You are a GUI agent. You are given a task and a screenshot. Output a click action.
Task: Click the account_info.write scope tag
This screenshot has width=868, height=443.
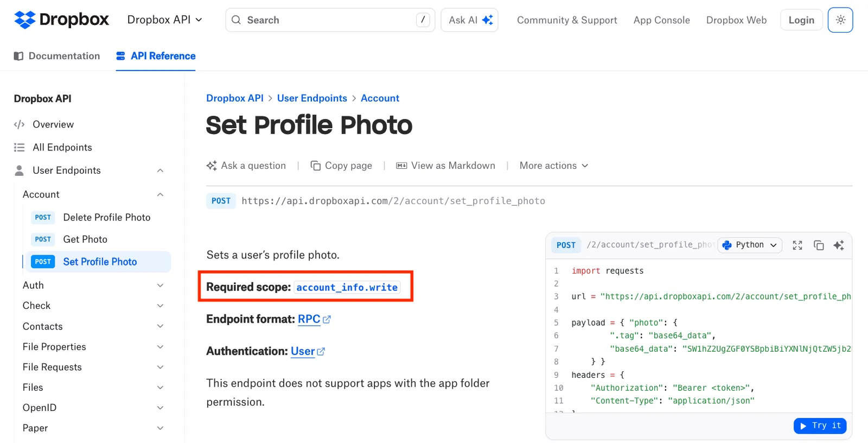(x=347, y=287)
